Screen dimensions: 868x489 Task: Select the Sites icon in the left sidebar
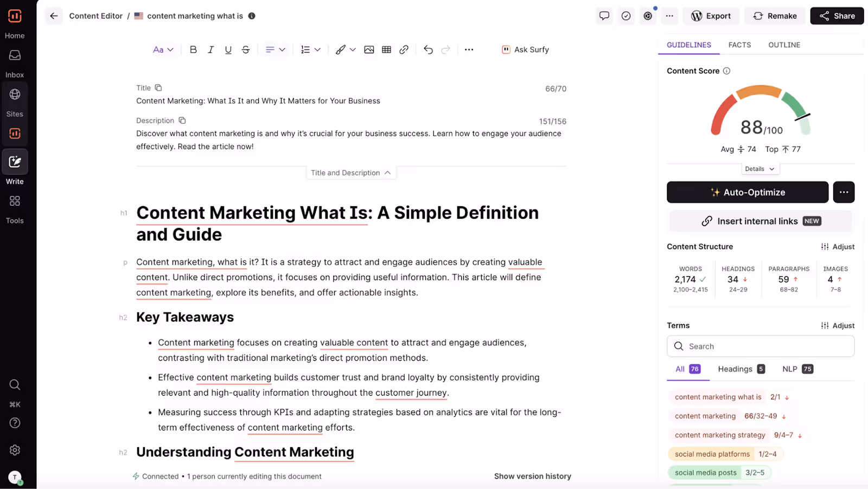pyautogui.click(x=15, y=99)
